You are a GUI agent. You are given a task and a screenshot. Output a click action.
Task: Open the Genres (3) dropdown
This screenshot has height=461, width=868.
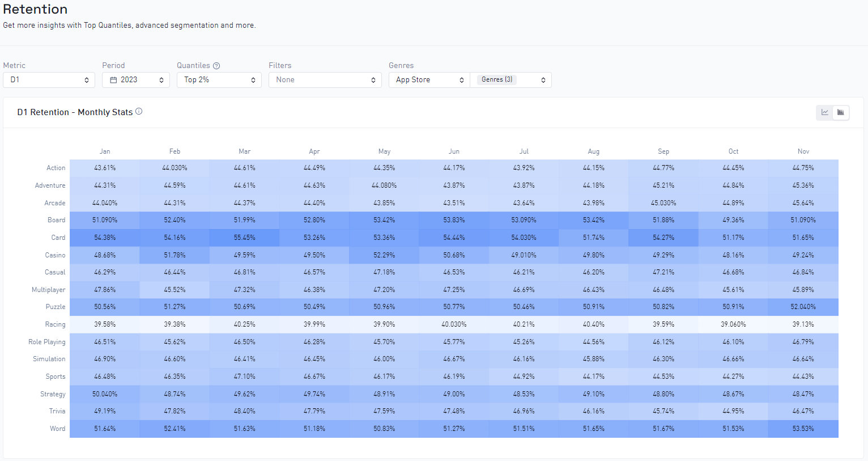click(x=510, y=80)
